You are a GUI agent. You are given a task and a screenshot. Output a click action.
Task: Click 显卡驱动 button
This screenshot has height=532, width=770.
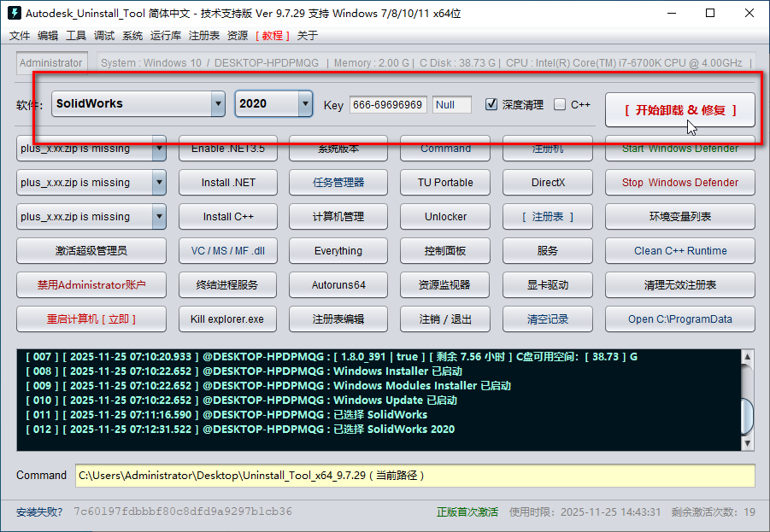548,284
